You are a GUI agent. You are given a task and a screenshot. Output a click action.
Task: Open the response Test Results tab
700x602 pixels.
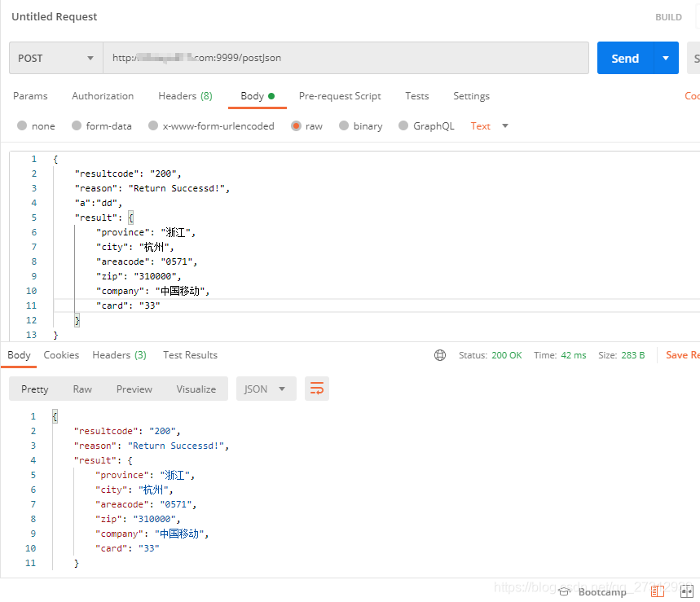coord(190,355)
